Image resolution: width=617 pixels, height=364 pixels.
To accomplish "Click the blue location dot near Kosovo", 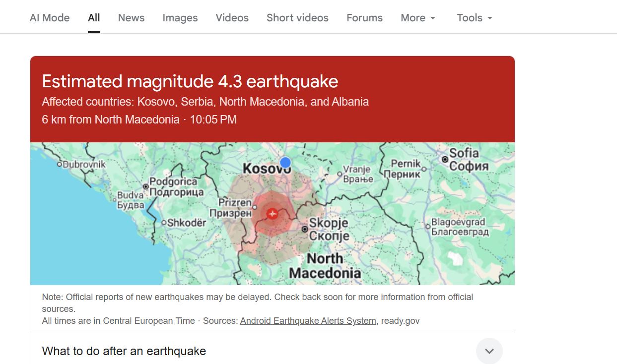I will (x=285, y=162).
